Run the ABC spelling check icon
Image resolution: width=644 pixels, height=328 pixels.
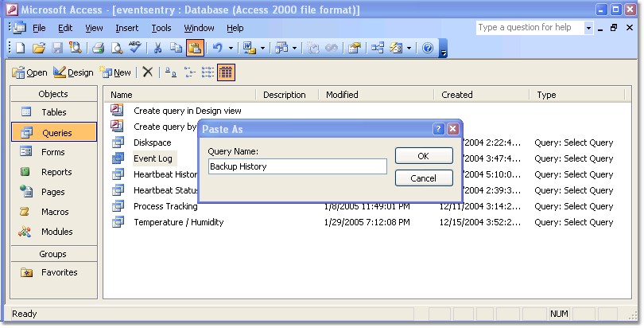click(134, 47)
